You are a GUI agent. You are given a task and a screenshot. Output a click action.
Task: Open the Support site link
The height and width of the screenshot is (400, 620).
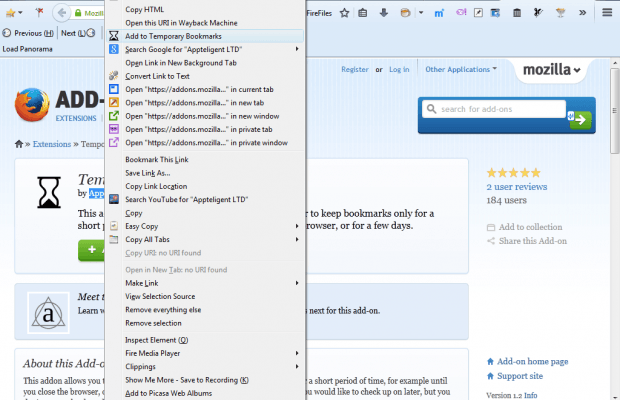coord(515,376)
